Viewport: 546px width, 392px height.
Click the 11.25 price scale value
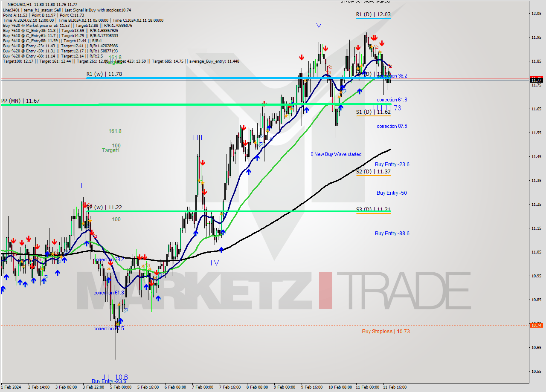coord(537,205)
